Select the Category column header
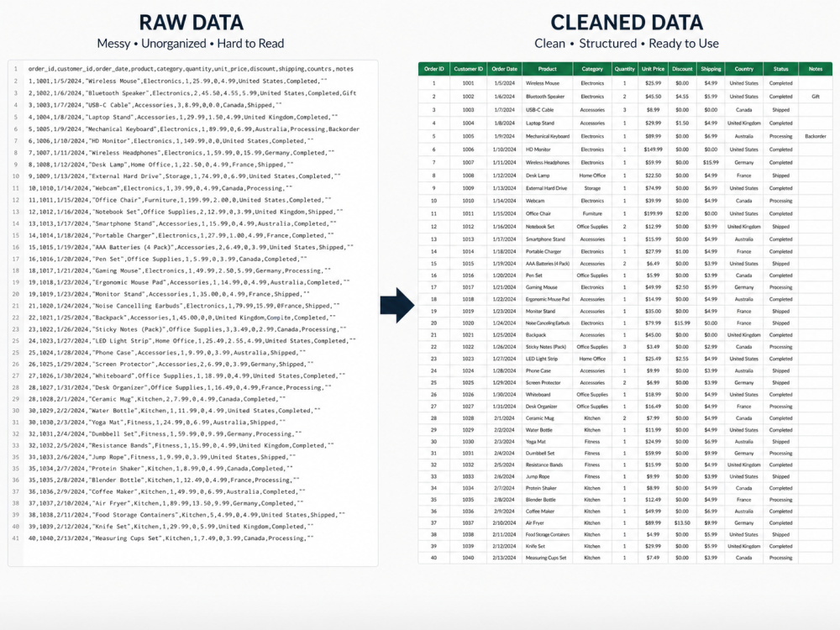 (592, 69)
